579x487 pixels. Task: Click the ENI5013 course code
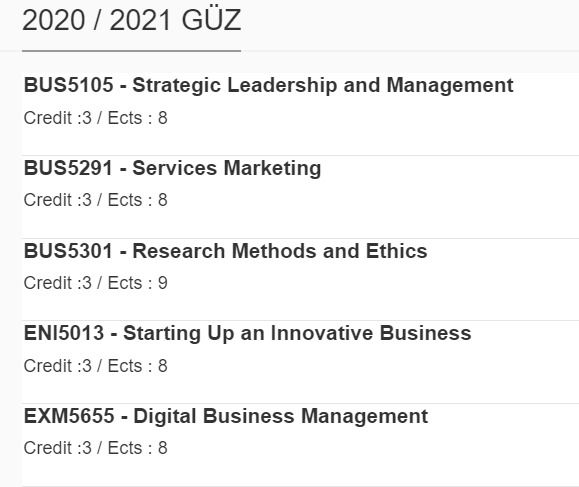(64, 333)
